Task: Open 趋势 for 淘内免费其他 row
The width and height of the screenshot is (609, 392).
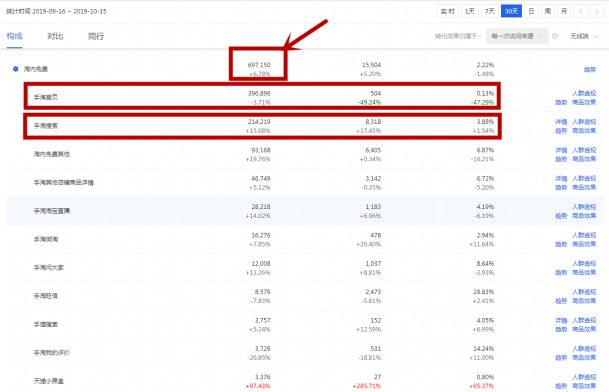Action: pyautogui.click(x=561, y=159)
